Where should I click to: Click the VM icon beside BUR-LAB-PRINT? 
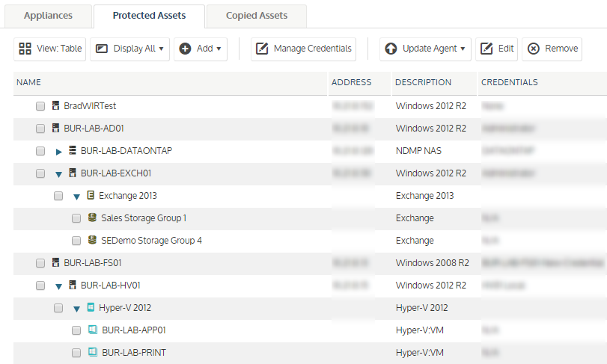(93, 352)
